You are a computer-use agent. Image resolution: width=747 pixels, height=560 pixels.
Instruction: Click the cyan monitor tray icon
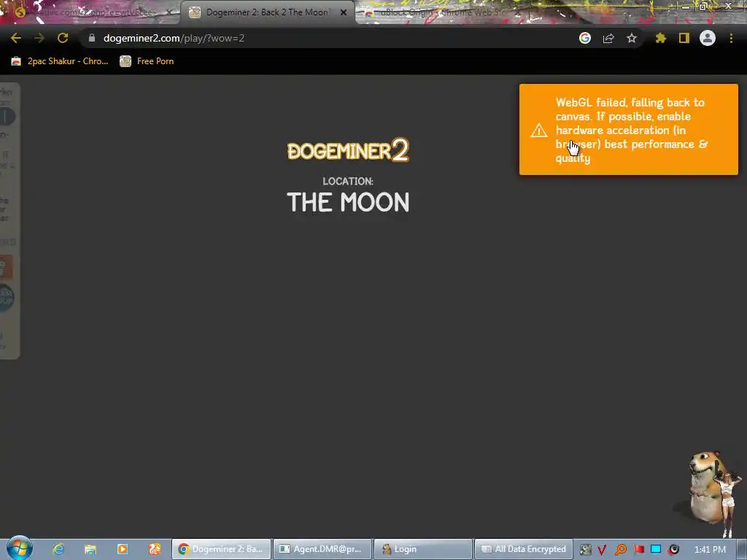point(656,550)
